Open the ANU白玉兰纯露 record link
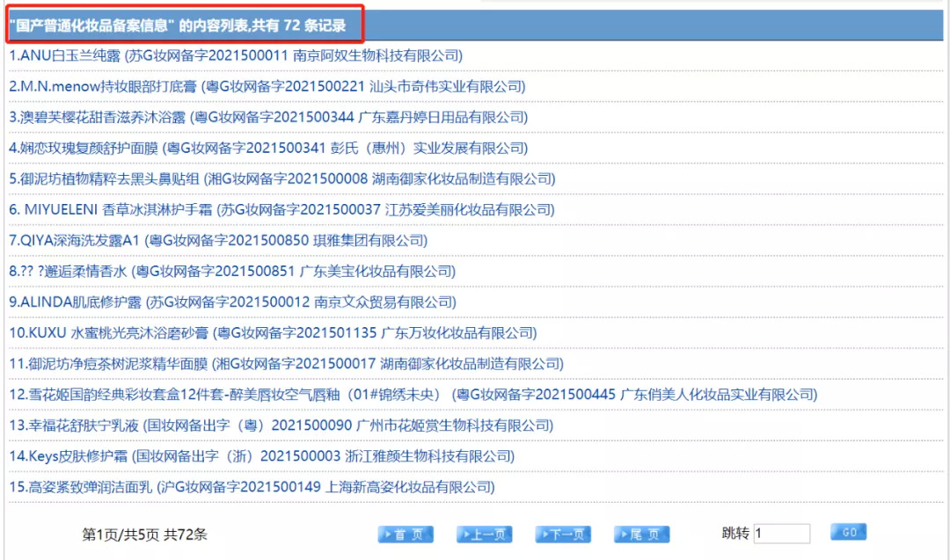 pyautogui.click(x=236, y=55)
